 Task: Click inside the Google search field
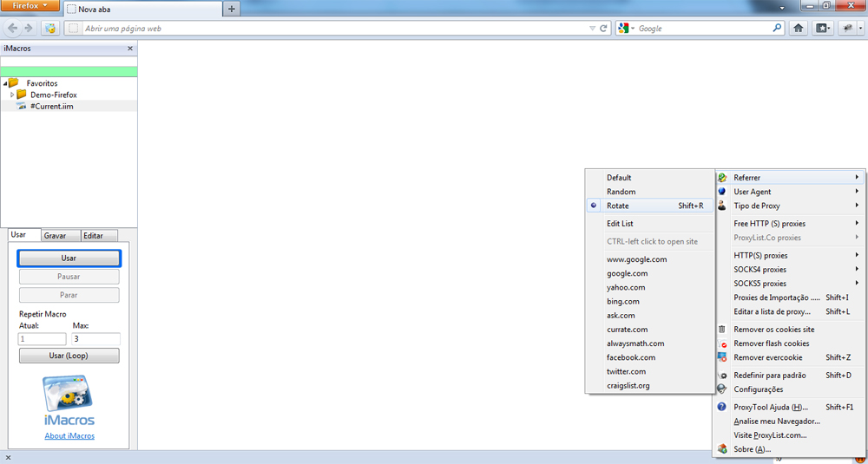(704, 29)
